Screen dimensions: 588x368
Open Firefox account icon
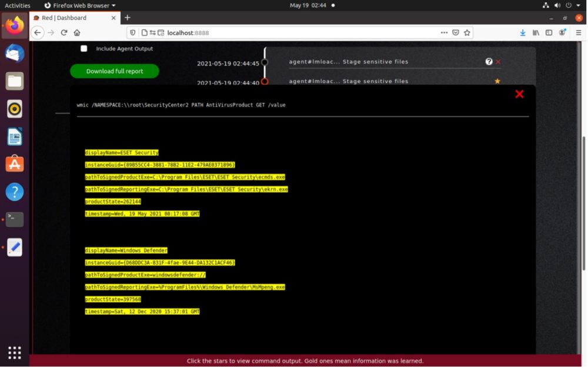click(x=562, y=32)
